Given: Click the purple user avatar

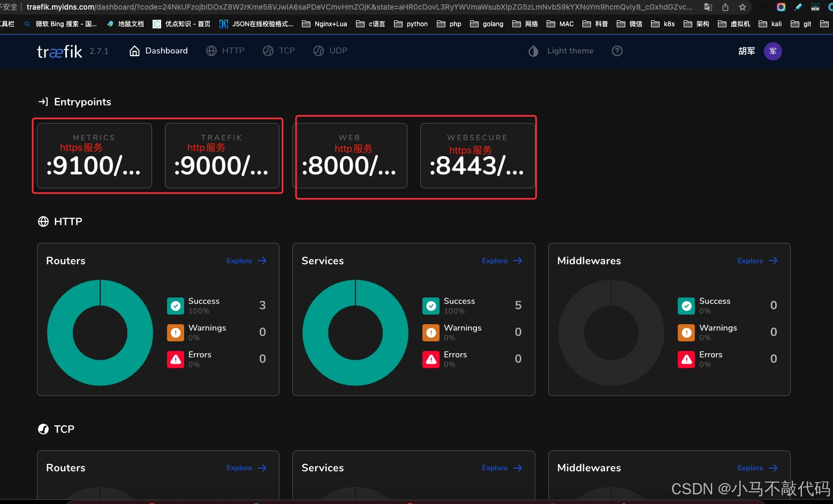Looking at the screenshot, I should tap(773, 51).
